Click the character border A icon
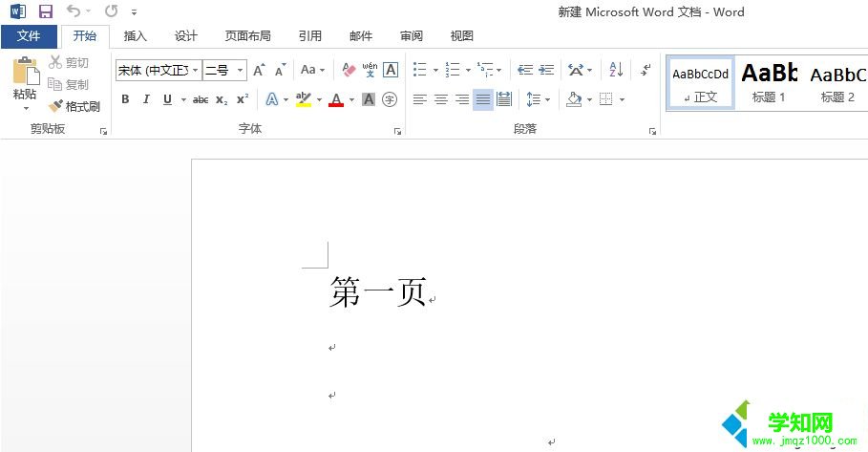 coord(391,70)
